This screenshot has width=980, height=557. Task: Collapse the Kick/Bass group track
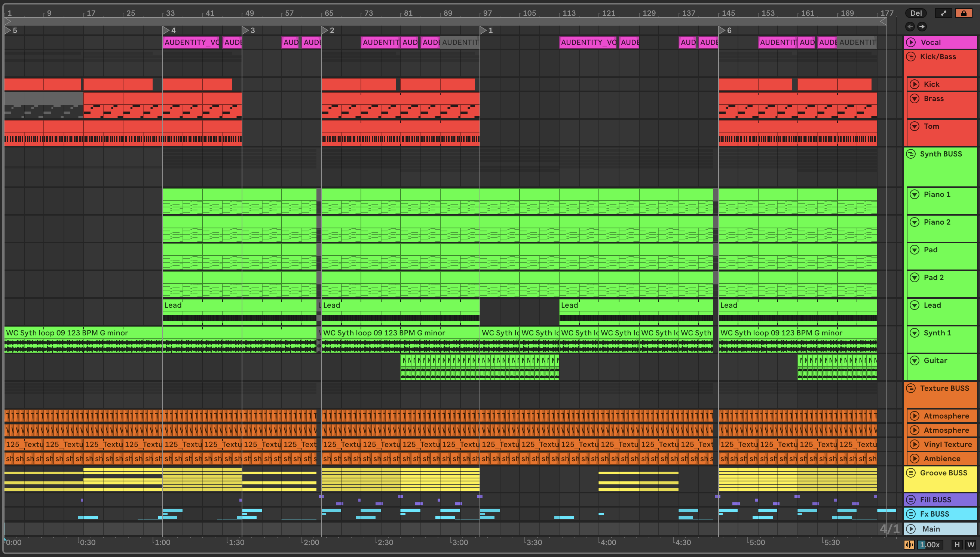tap(911, 57)
